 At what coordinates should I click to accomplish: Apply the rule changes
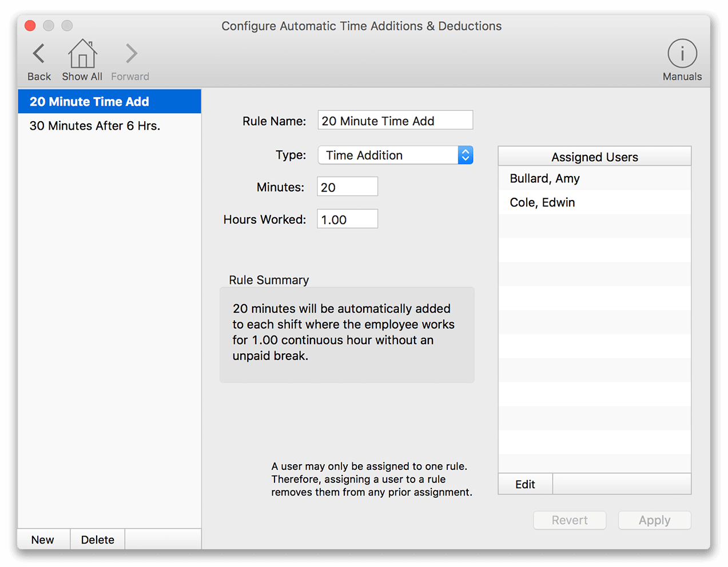[654, 520]
